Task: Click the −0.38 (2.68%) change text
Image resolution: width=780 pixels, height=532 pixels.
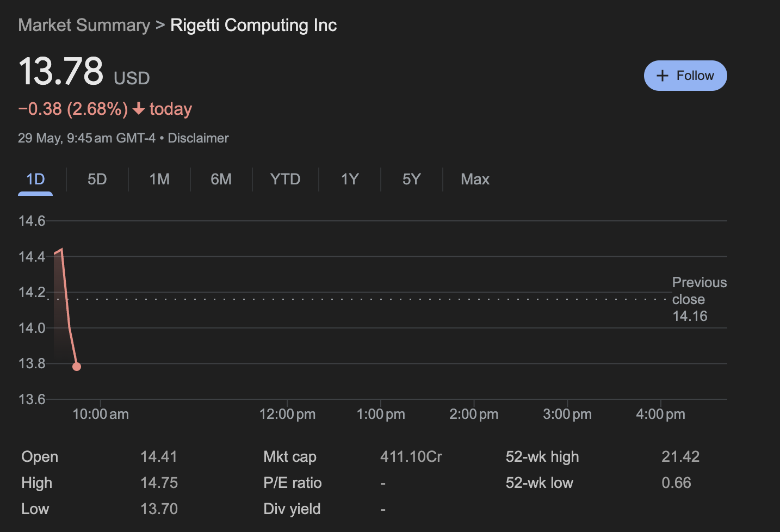Action: (73, 109)
